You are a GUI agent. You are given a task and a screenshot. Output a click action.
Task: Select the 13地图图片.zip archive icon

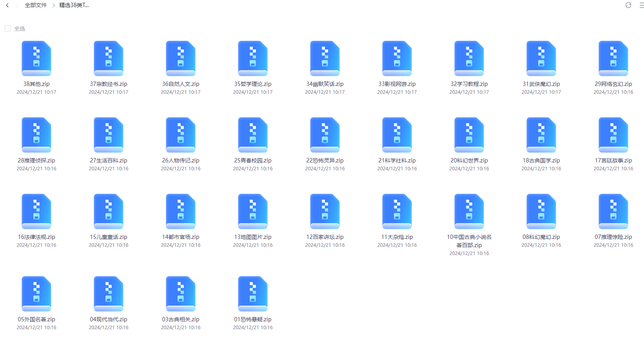click(x=253, y=211)
